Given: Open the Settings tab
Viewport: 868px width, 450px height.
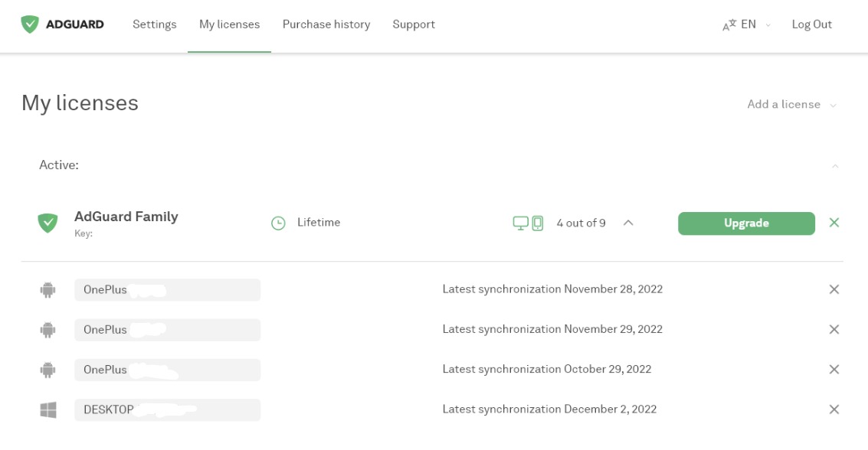Looking at the screenshot, I should (154, 24).
